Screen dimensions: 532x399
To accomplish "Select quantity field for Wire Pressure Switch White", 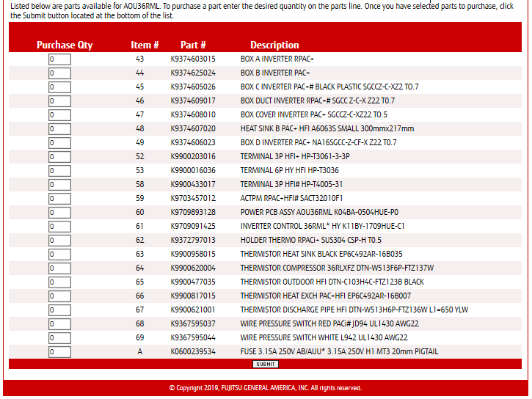I will coord(59,337).
